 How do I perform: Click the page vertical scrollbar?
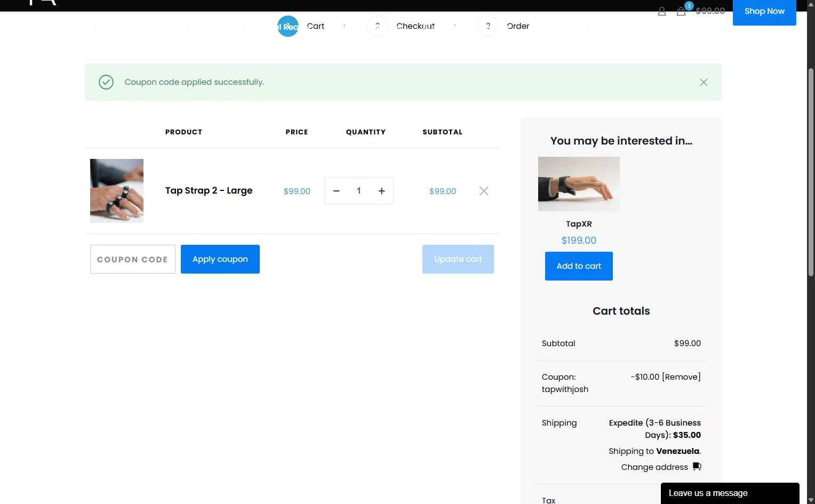pos(811,172)
